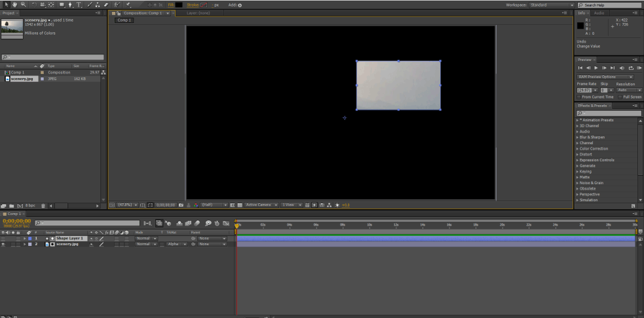
Task: Toggle fast previews button
Action: click(x=314, y=205)
